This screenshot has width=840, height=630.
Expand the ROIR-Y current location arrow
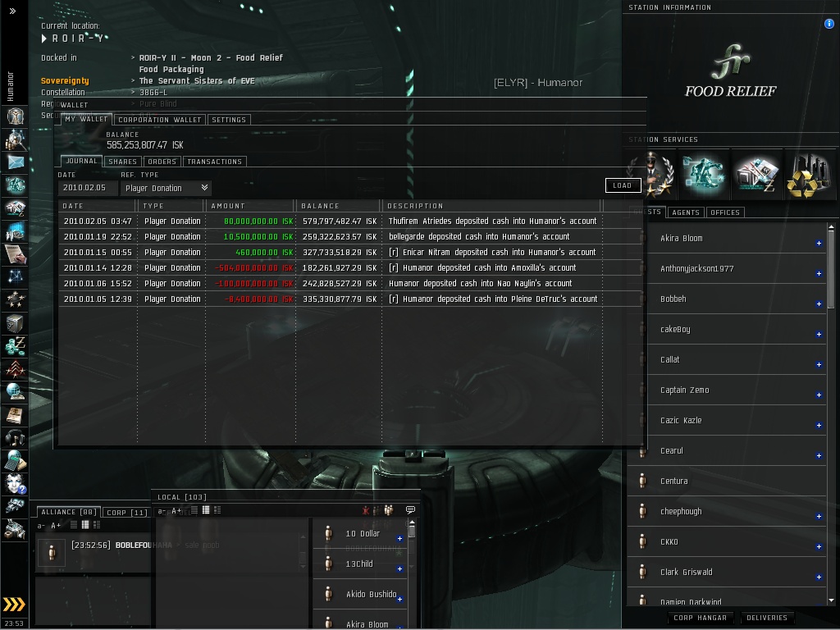(x=44, y=39)
